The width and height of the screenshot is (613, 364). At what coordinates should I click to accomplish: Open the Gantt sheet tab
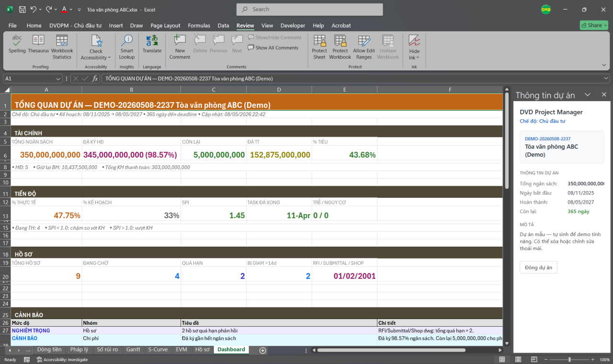coord(133,350)
